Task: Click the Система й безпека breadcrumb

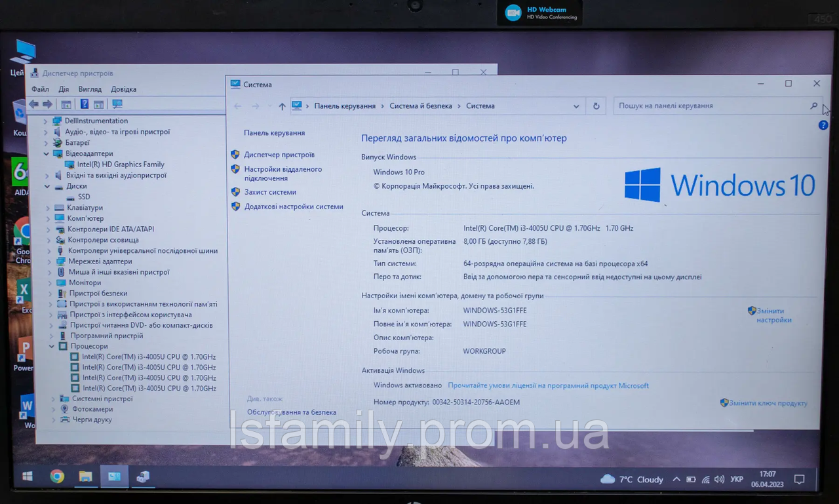Action: pyautogui.click(x=421, y=106)
